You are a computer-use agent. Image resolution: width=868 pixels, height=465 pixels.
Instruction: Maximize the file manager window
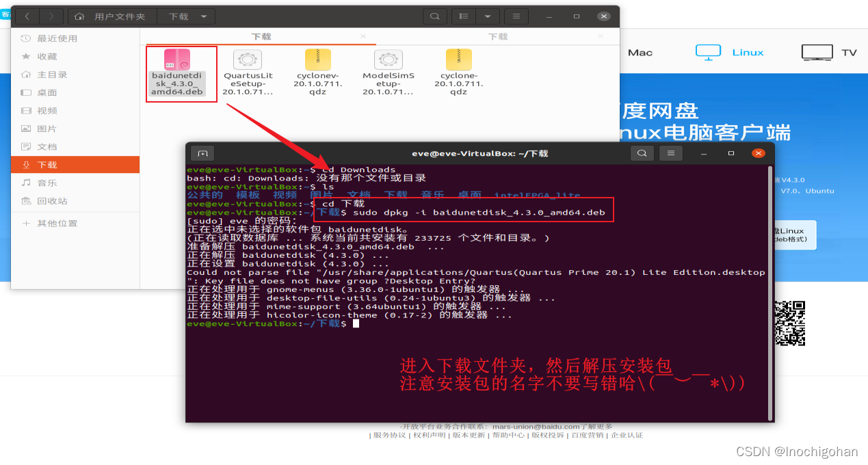coord(577,16)
